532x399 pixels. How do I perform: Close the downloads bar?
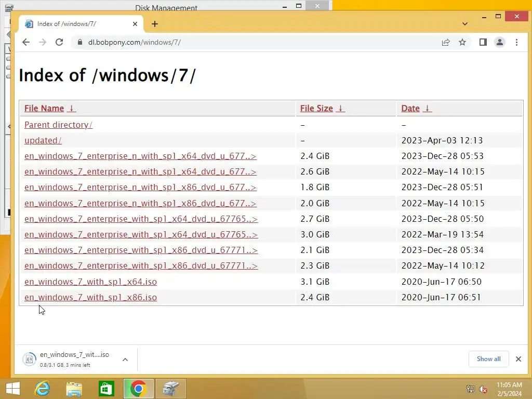tap(518, 359)
